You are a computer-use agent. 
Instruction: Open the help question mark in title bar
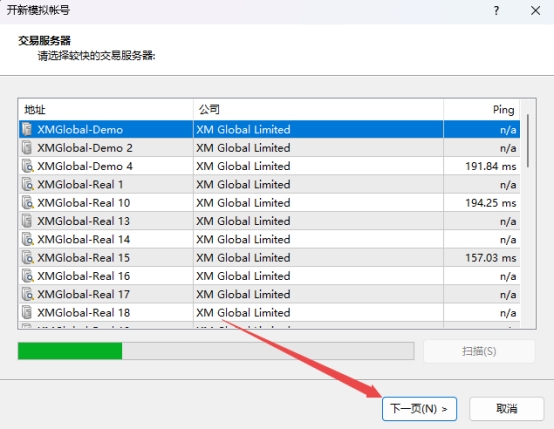[496, 11]
